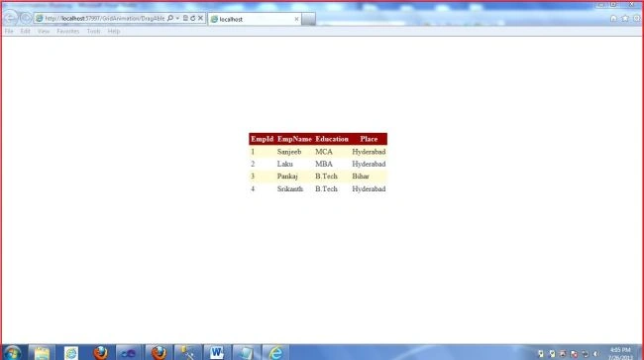Click EmpId 2 cell

(x=253, y=164)
